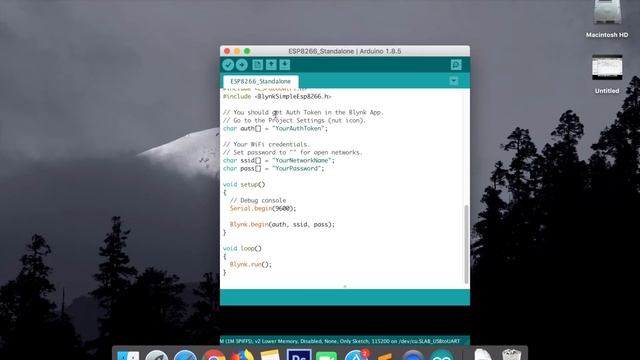
Task: Click the "// Debug console" comment
Action: point(258,200)
